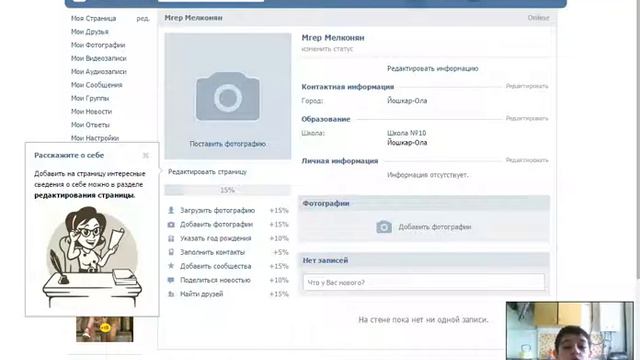The image size is (640, 360).
Task: Click the 15% profile completion bar
Action: point(227,190)
